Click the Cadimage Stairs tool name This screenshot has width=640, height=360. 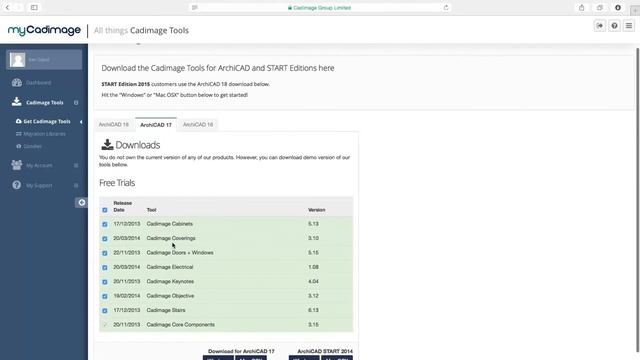point(166,310)
